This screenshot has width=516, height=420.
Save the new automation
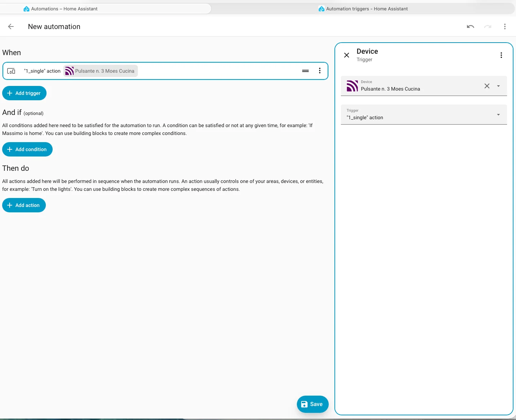313,404
